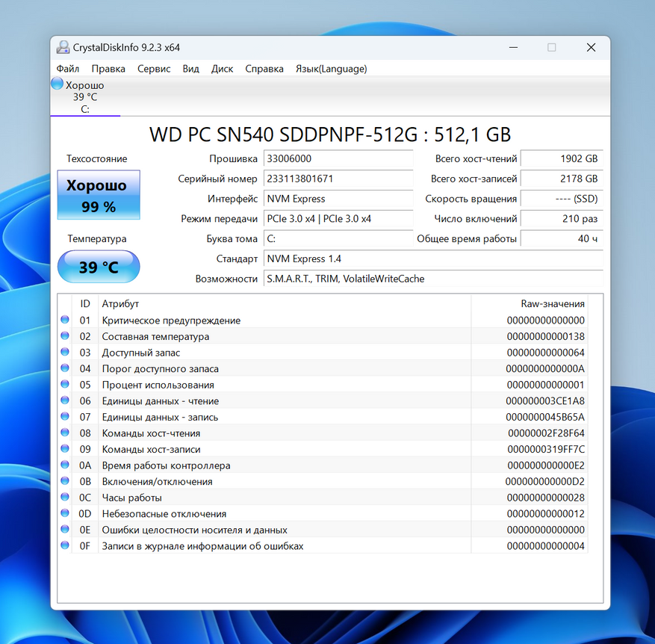The height and width of the screenshot is (644, 655).
Task: Click status dot for Доступный запас row
Action: pyautogui.click(x=65, y=352)
